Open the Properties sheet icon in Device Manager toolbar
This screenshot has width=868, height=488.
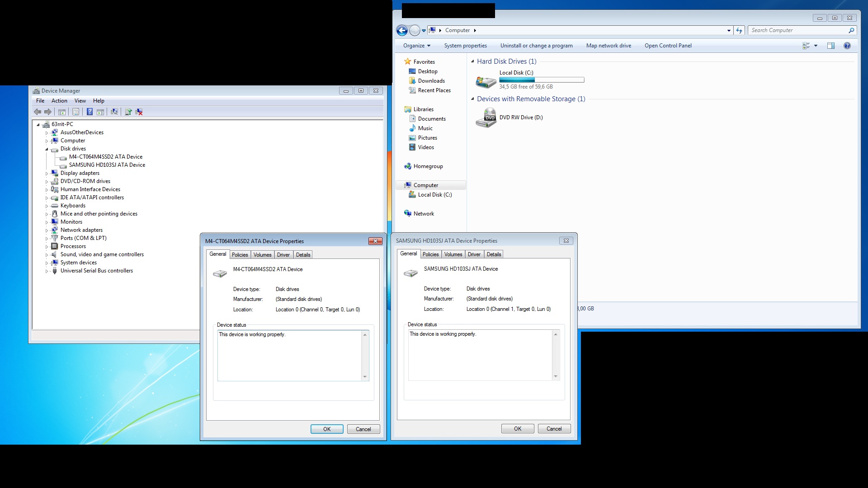click(x=75, y=112)
